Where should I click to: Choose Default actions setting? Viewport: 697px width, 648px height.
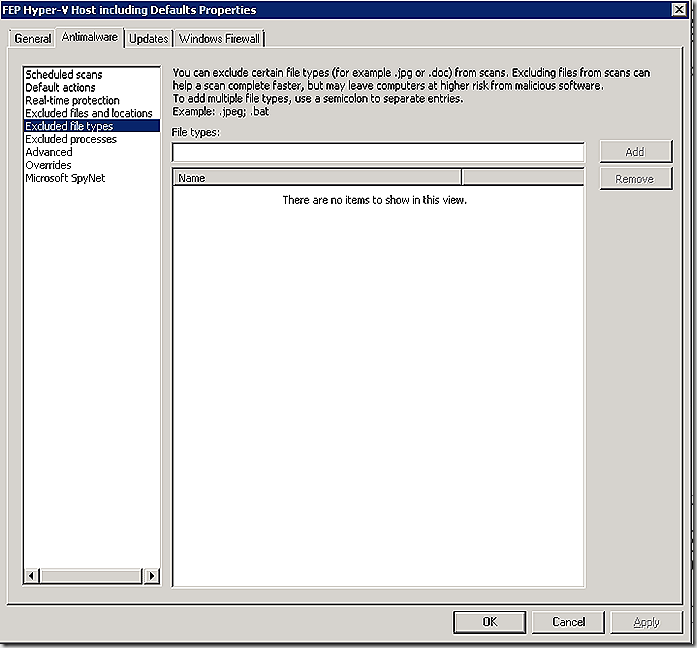[92, 87]
